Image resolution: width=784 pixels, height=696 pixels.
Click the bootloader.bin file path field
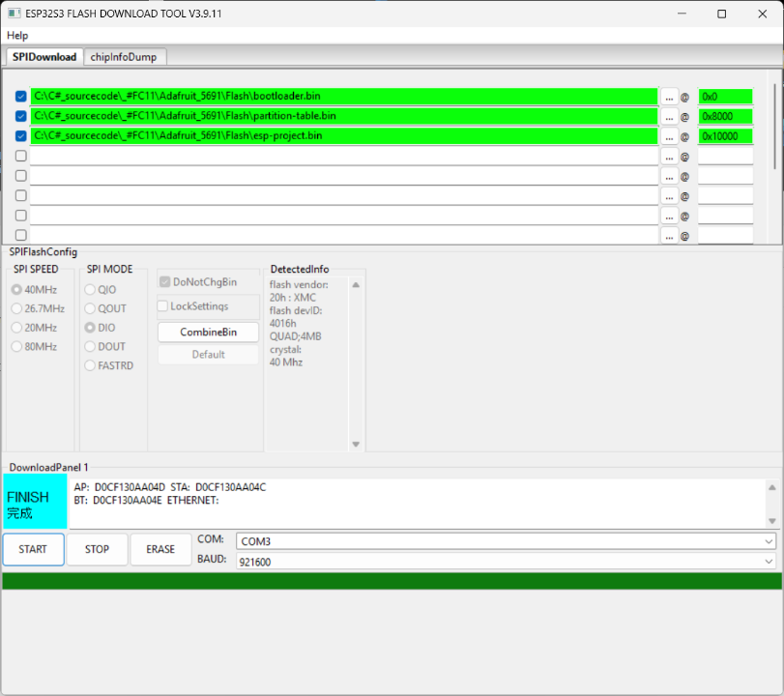pyautogui.click(x=344, y=97)
